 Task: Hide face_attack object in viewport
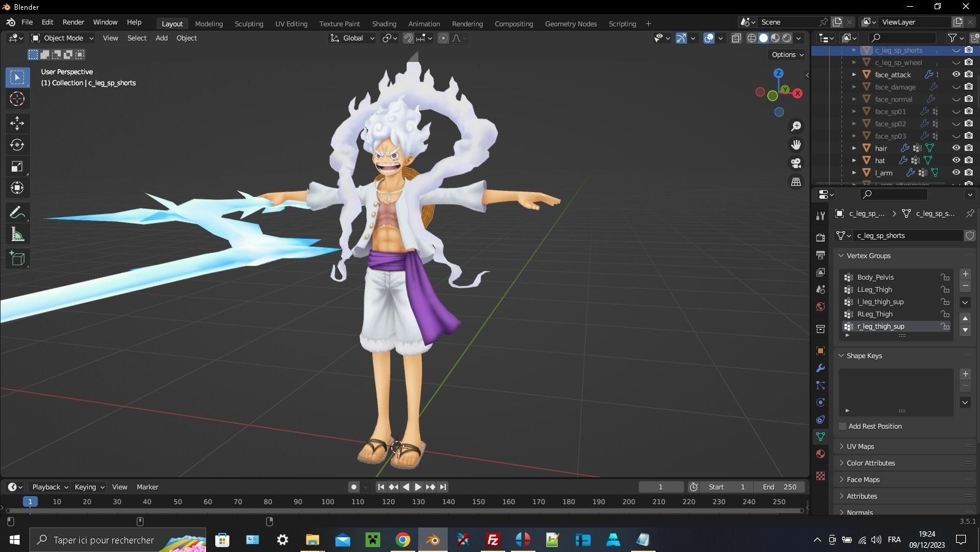[x=956, y=74]
